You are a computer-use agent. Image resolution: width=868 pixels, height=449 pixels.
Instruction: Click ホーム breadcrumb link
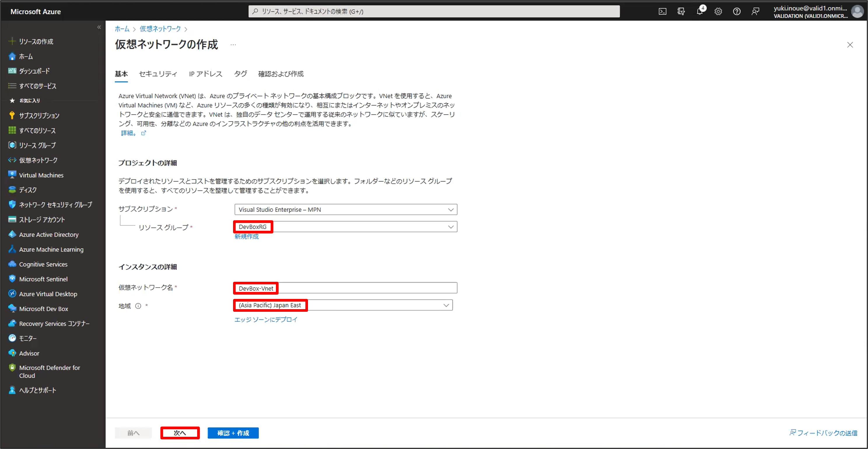pos(122,29)
